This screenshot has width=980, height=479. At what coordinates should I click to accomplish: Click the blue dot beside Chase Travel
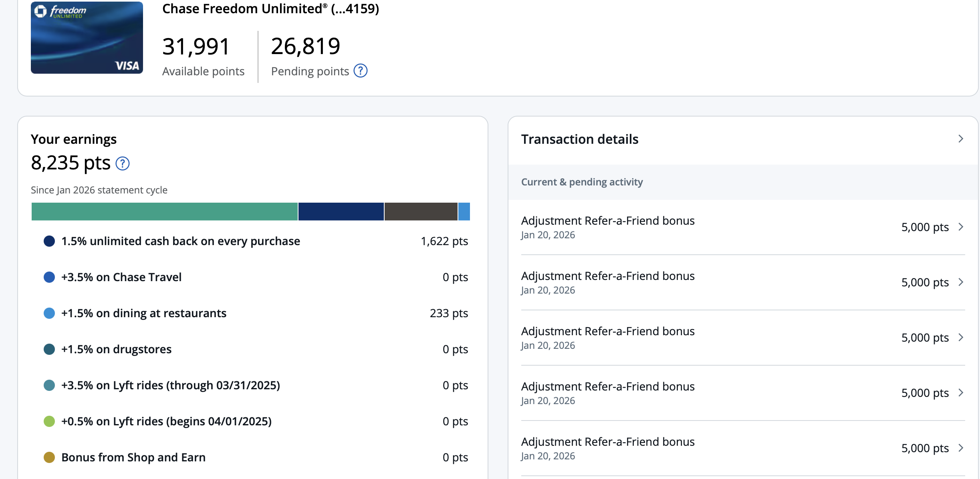(49, 277)
